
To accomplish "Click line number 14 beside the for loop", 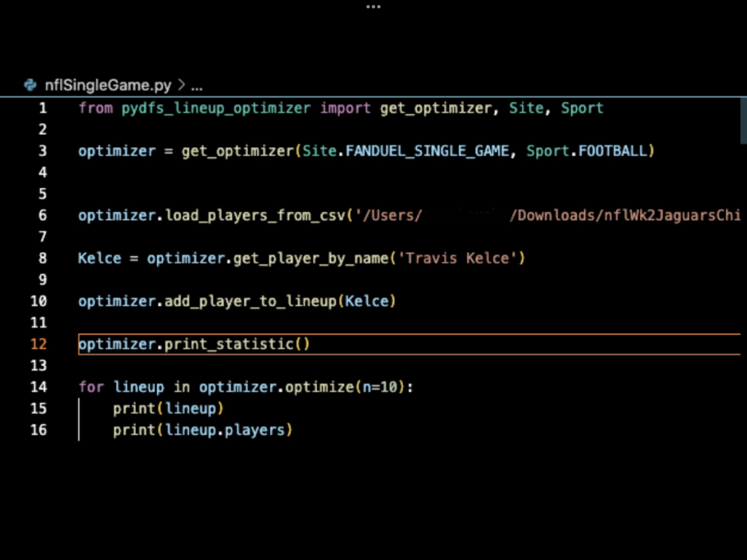I will pos(39,387).
